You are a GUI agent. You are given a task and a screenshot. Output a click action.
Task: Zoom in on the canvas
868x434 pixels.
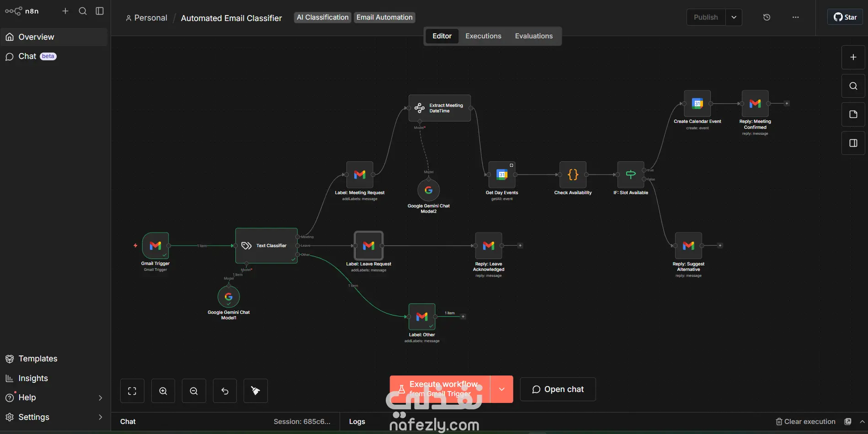click(x=163, y=391)
